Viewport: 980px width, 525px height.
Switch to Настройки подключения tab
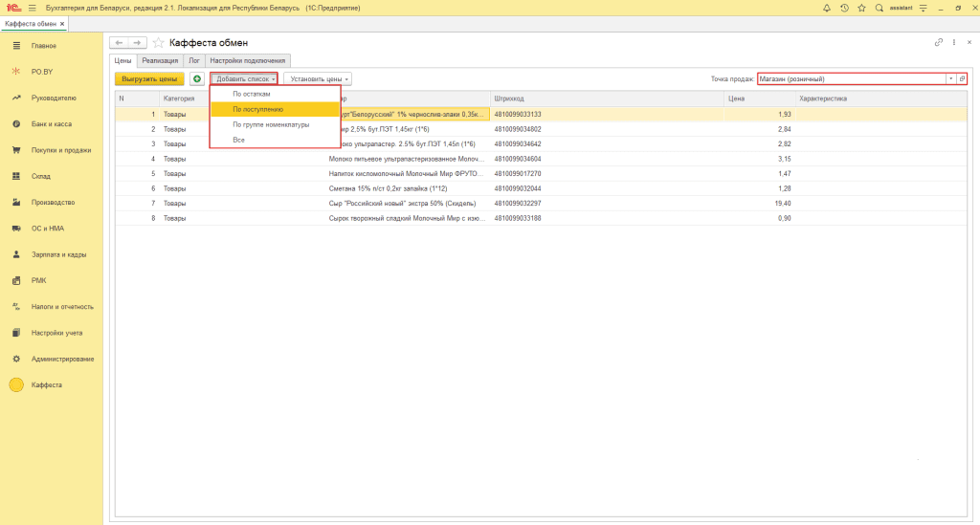tap(248, 60)
